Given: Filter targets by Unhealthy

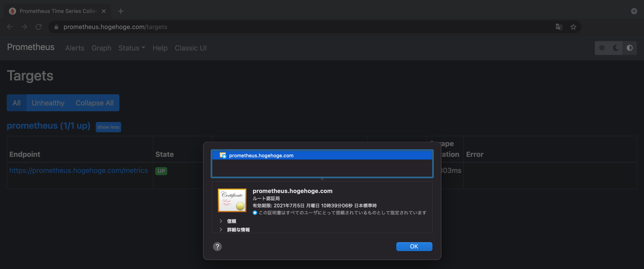Looking at the screenshot, I should (x=48, y=103).
